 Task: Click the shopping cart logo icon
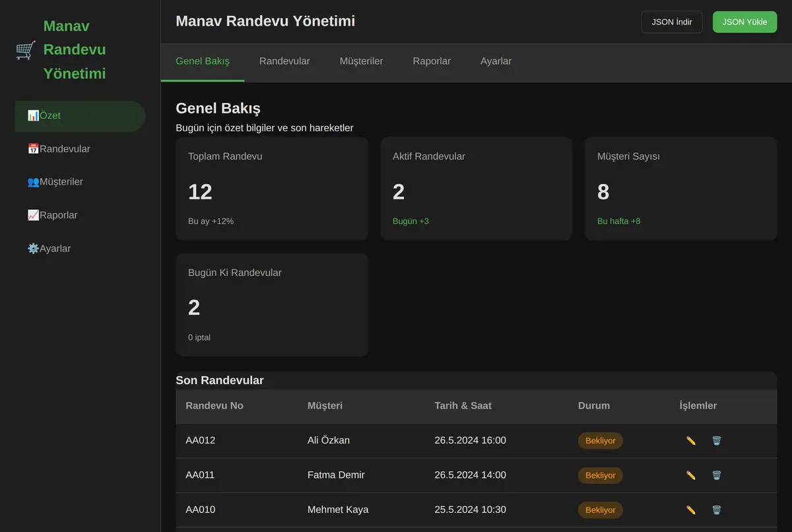pos(26,50)
